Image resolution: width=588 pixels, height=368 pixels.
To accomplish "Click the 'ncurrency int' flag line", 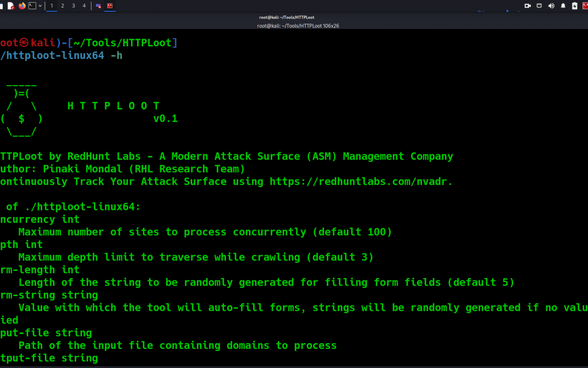I will [x=40, y=219].
